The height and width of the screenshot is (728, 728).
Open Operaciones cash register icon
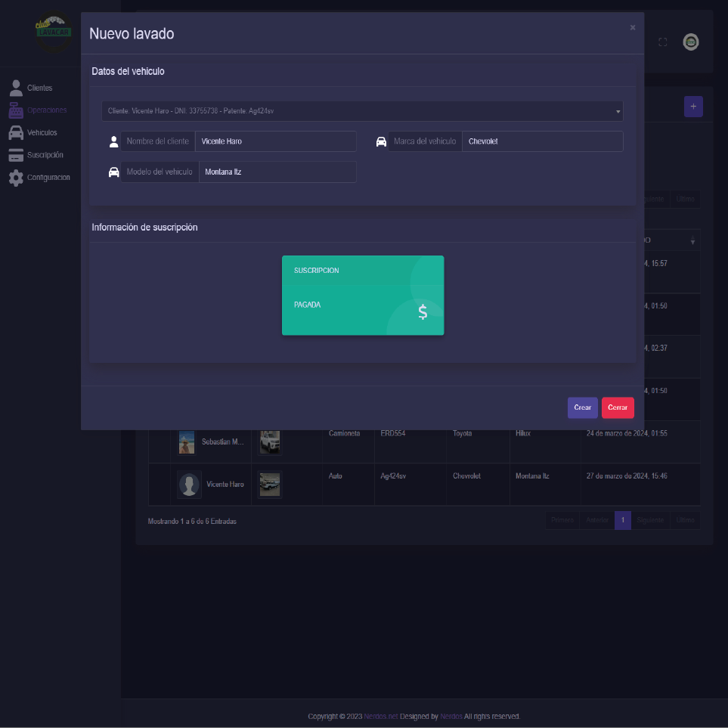16,110
